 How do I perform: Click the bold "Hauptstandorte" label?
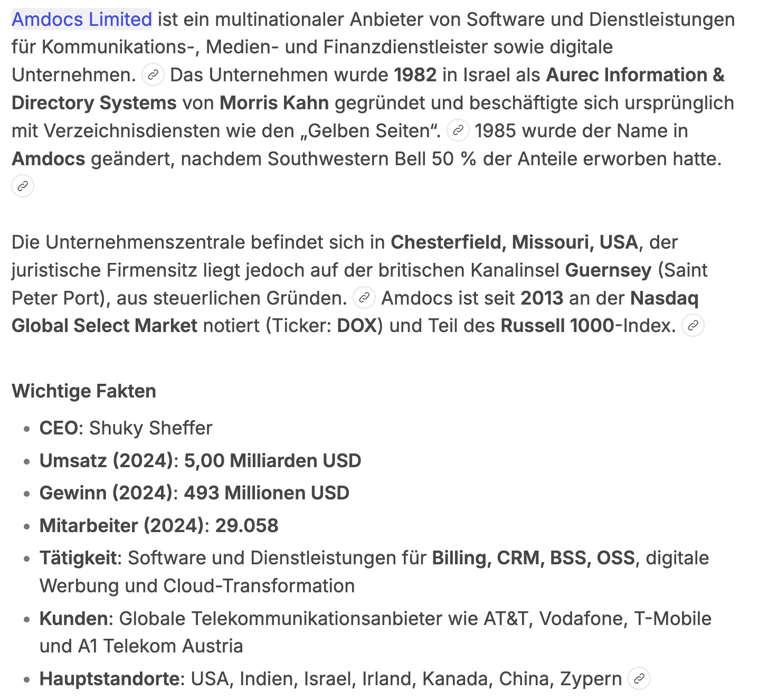(109, 679)
